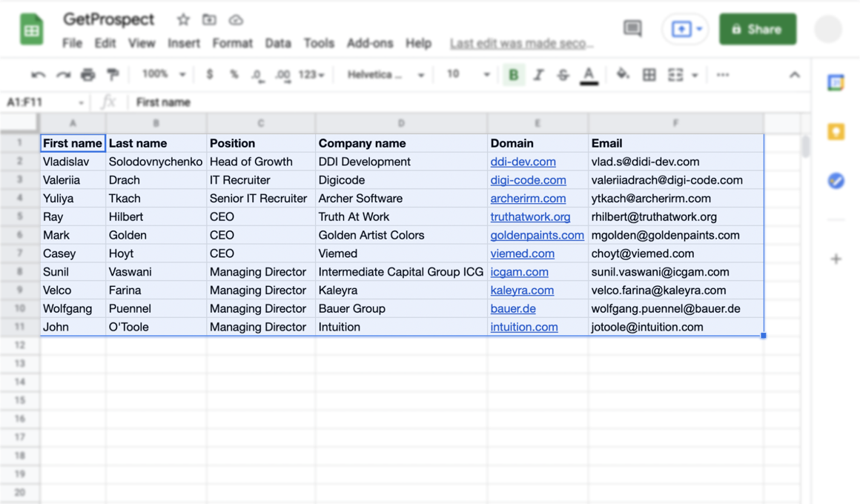Open the fill color picker
Screen dimensions: 860x504
click(623, 74)
